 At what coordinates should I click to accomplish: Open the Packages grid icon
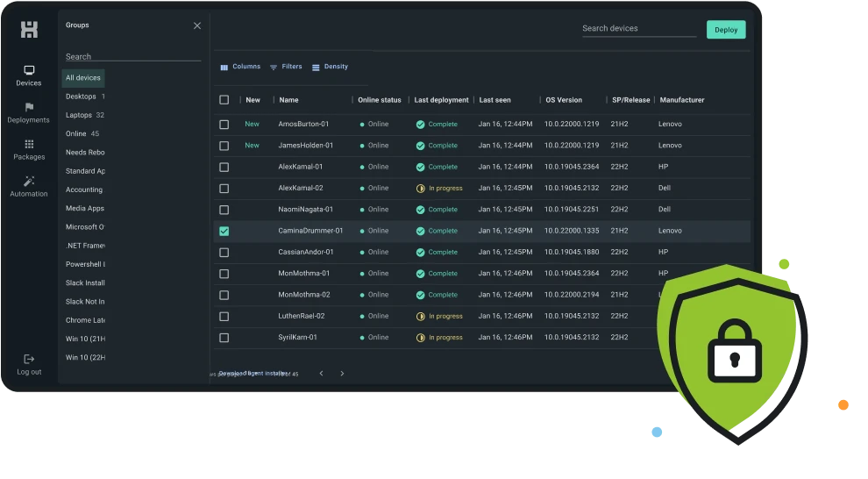29,144
